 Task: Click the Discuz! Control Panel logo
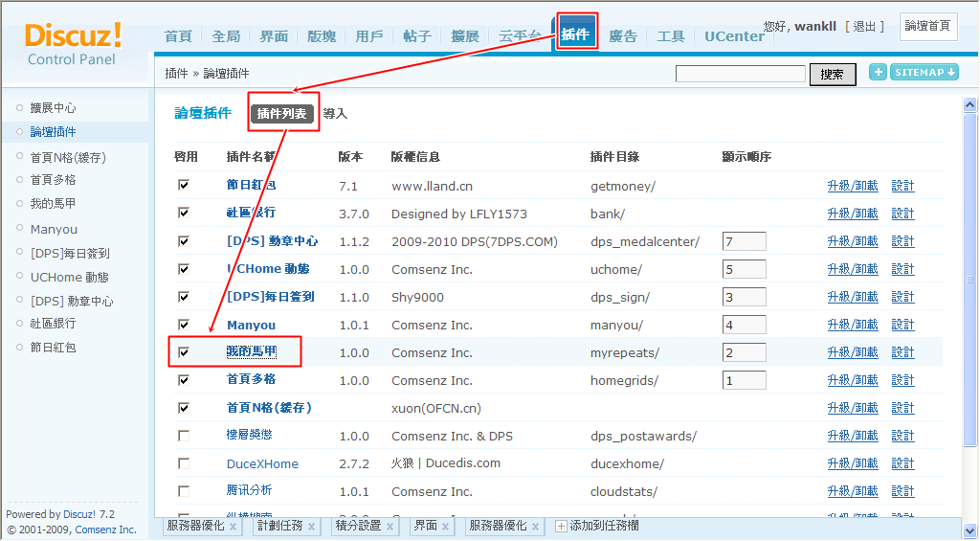(x=72, y=44)
